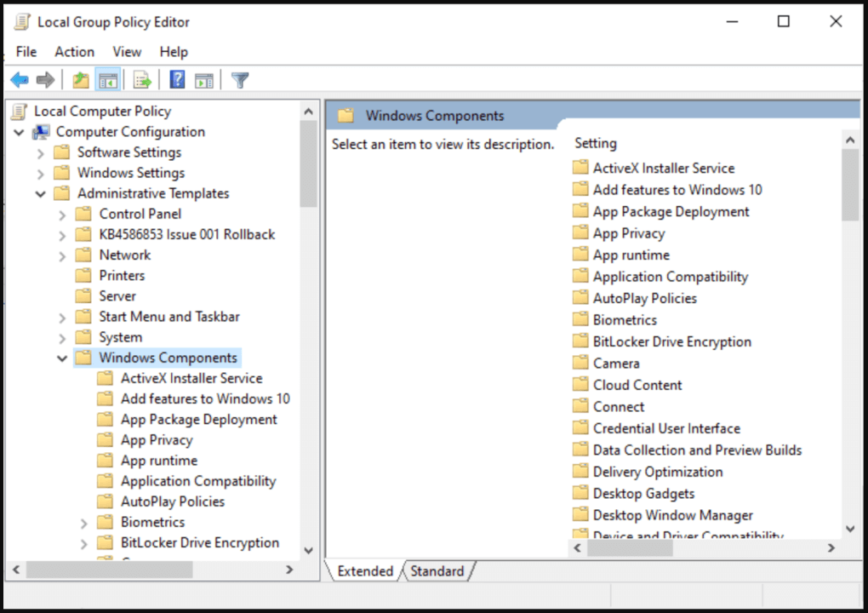Switch to the Standard tab

pos(437,570)
